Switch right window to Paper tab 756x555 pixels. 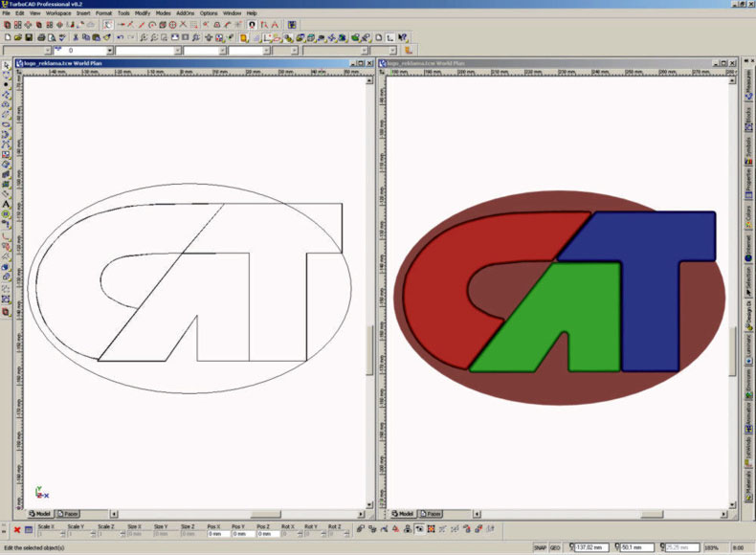[430, 514]
